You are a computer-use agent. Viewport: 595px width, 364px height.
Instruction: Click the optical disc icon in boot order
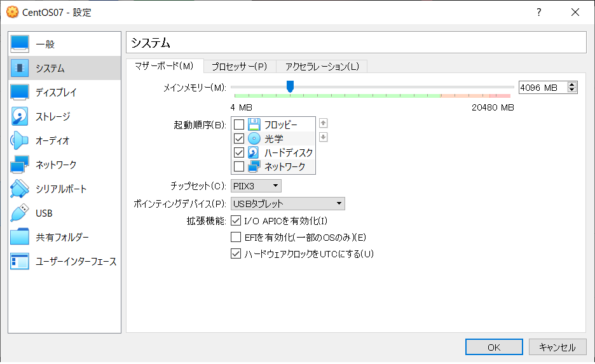tap(254, 138)
